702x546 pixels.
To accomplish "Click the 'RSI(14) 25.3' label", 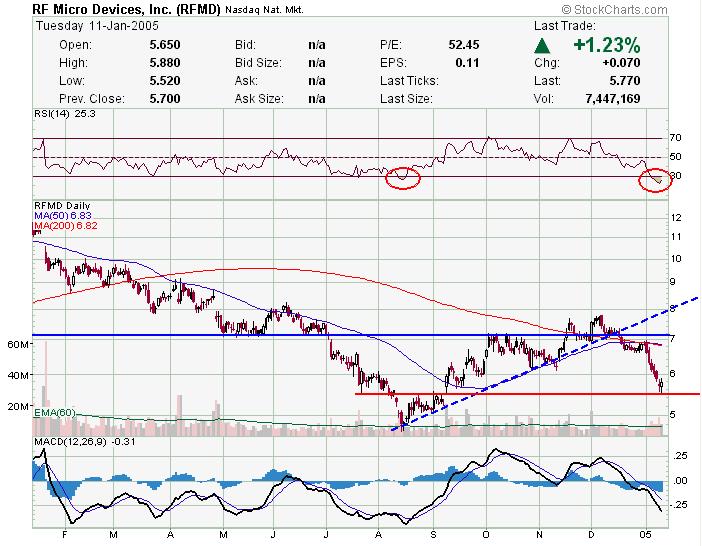I will click(x=65, y=114).
